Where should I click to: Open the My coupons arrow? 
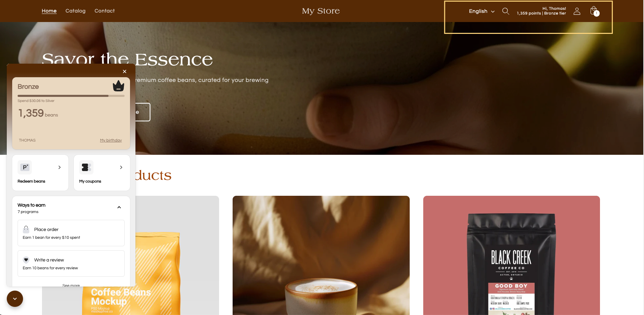point(121,167)
